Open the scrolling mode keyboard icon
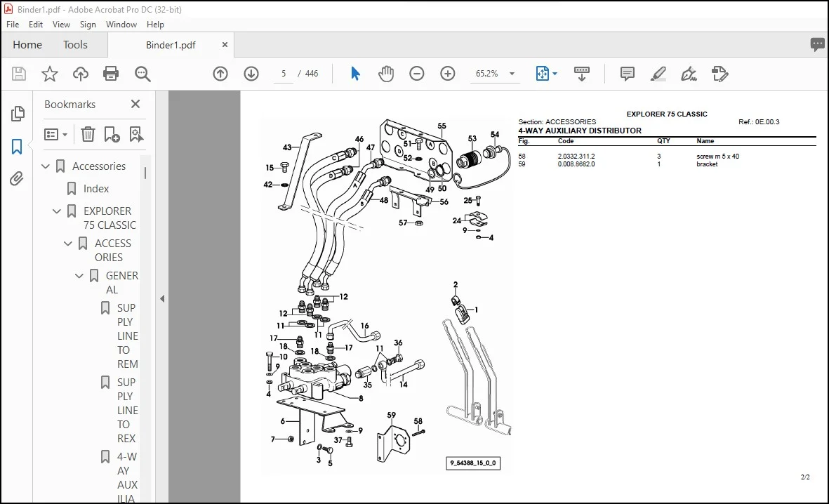The image size is (829, 504). point(582,74)
